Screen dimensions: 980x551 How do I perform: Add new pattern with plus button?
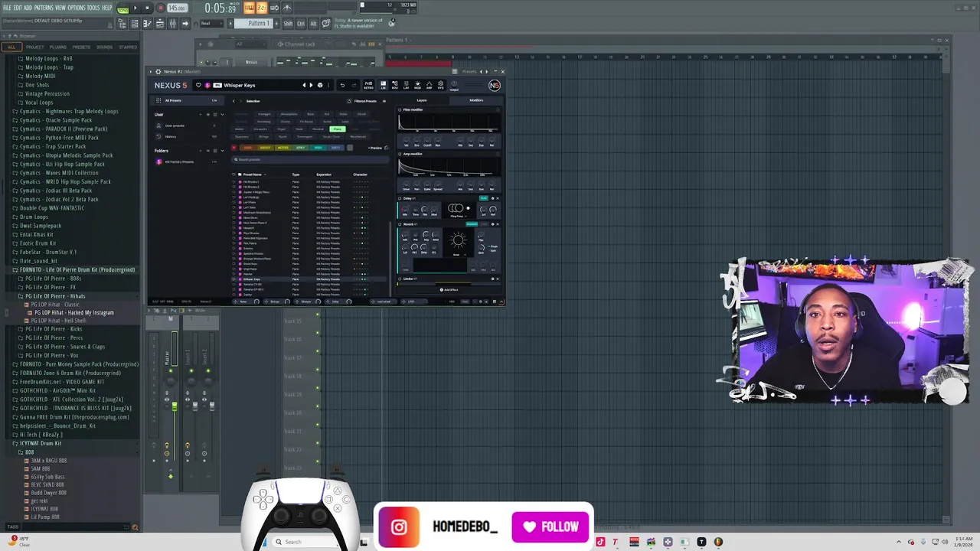(276, 24)
